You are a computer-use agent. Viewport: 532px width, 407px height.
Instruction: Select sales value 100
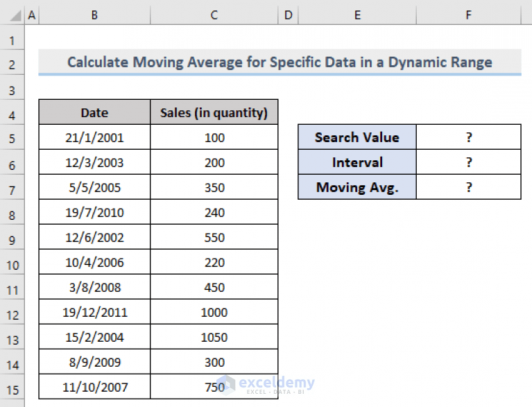pos(214,137)
